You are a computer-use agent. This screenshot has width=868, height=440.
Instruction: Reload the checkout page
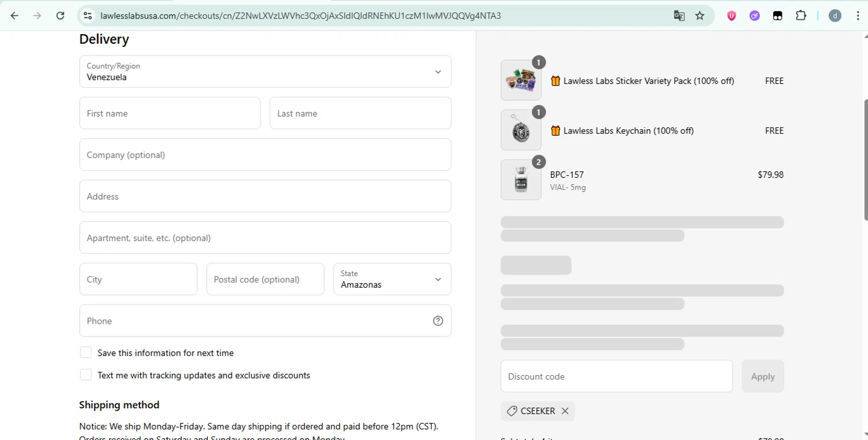tap(60, 16)
